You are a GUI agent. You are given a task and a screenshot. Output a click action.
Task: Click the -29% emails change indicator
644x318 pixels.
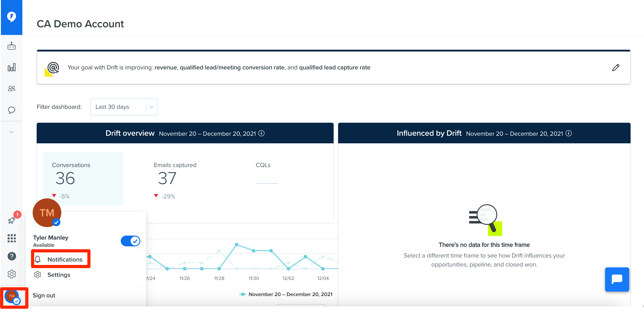(164, 196)
